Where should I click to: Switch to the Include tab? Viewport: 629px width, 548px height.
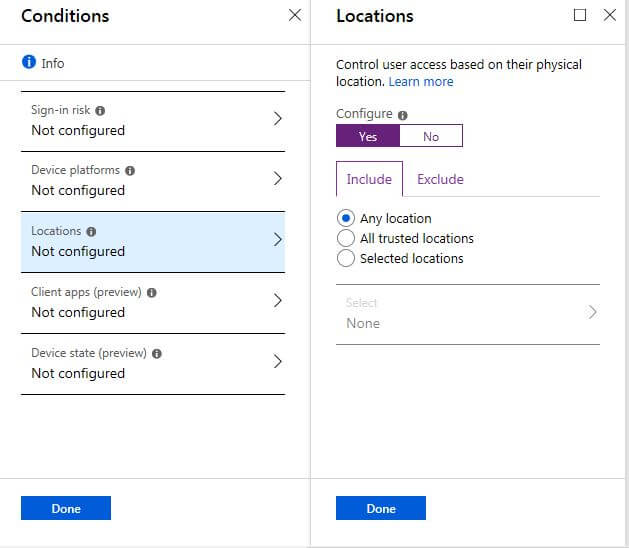pyautogui.click(x=369, y=179)
